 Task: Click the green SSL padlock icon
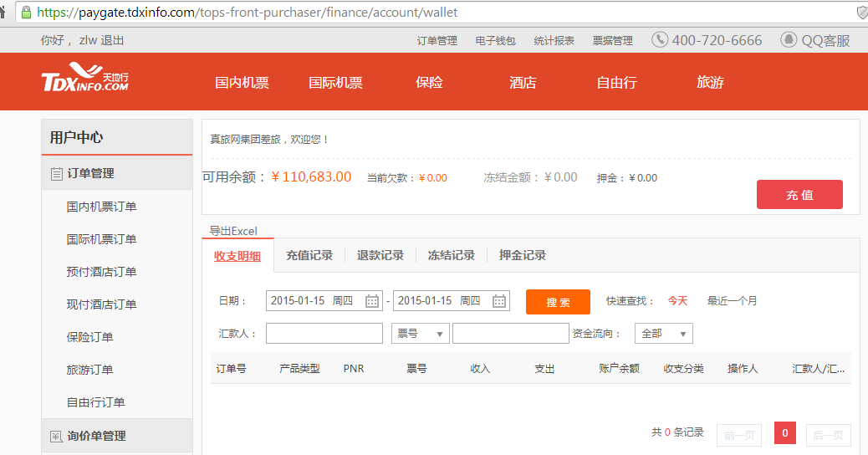(26, 13)
